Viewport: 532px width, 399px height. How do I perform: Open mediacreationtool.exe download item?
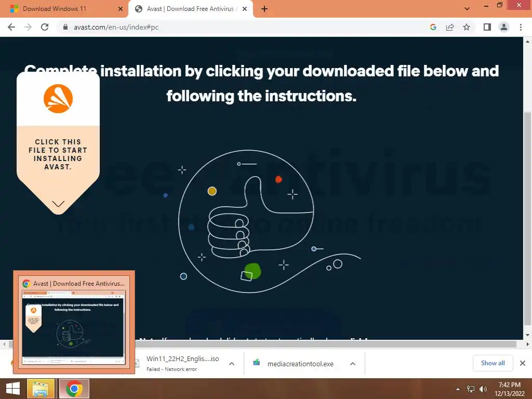coord(300,364)
